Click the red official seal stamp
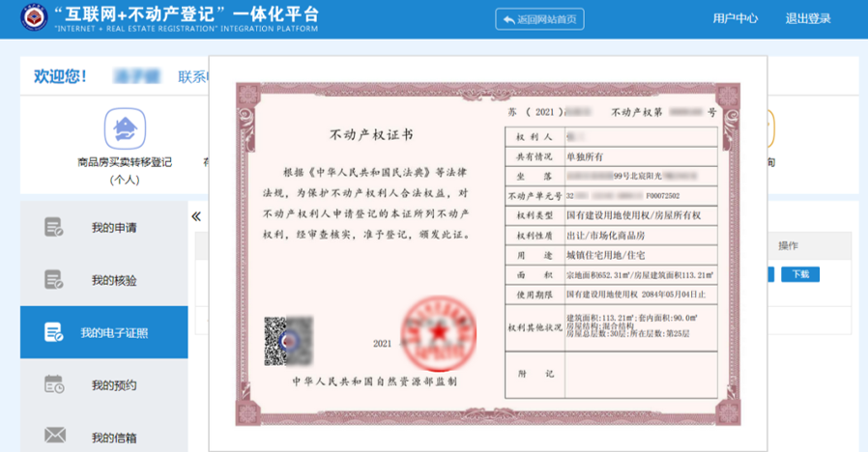The width and height of the screenshot is (868, 452). pos(439,333)
